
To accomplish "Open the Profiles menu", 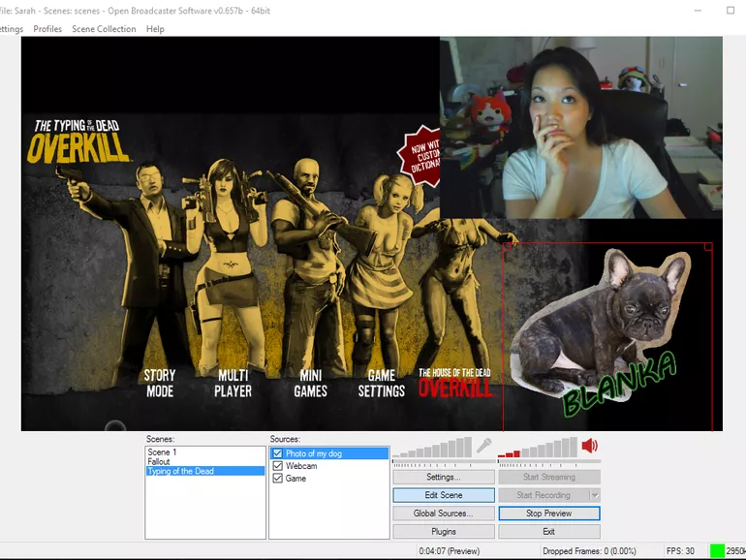I will [47, 29].
